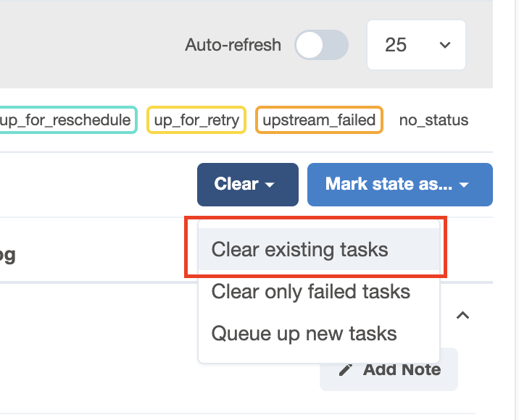Screen dimensions: 519x420
Task: Click the pencil icon on Add Note
Action: point(346,370)
